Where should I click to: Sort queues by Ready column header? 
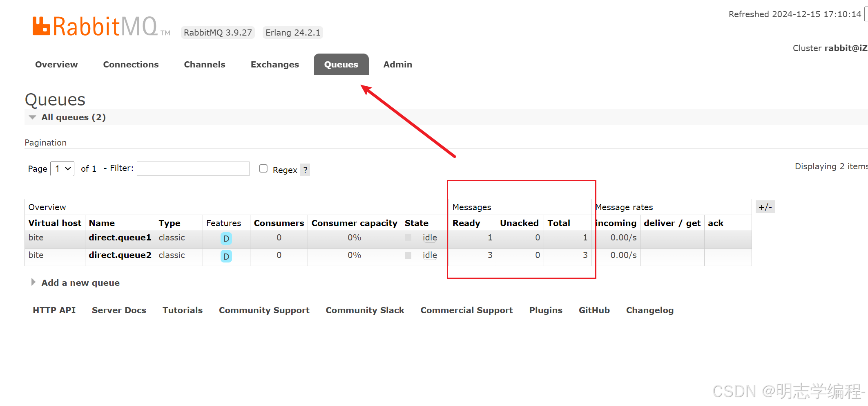[x=466, y=223]
